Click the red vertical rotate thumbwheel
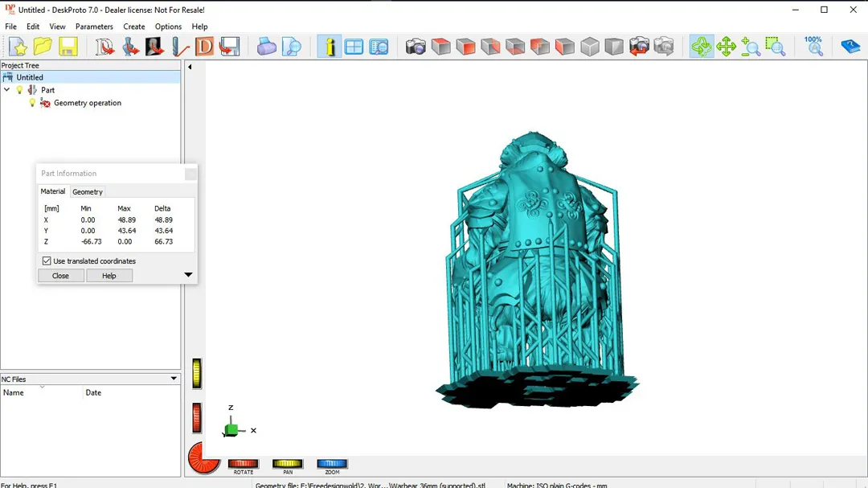Screen dimensions: 868x488 (x=197, y=417)
